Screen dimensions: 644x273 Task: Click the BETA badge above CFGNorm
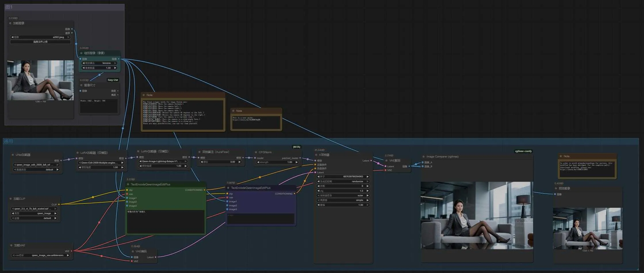(x=296, y=147)
